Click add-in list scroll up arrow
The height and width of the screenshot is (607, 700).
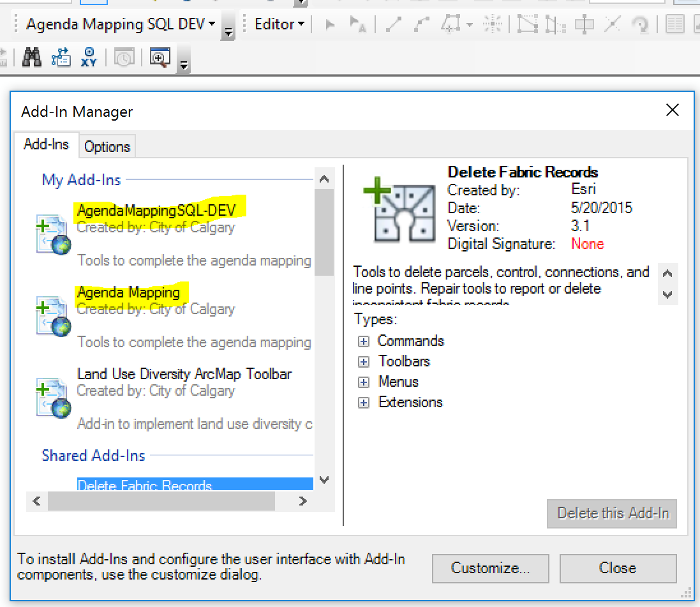pos(324,179)
